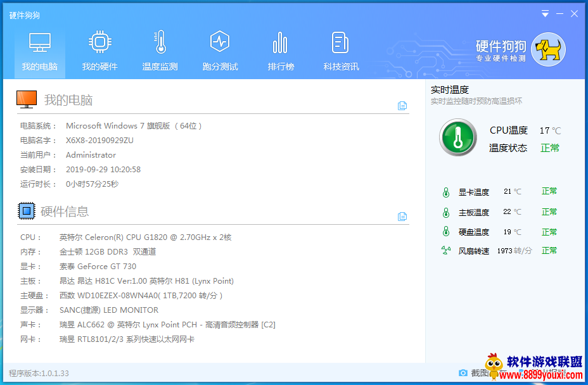Select 显卡 GeForce GT 730 row

click(78, 267)
